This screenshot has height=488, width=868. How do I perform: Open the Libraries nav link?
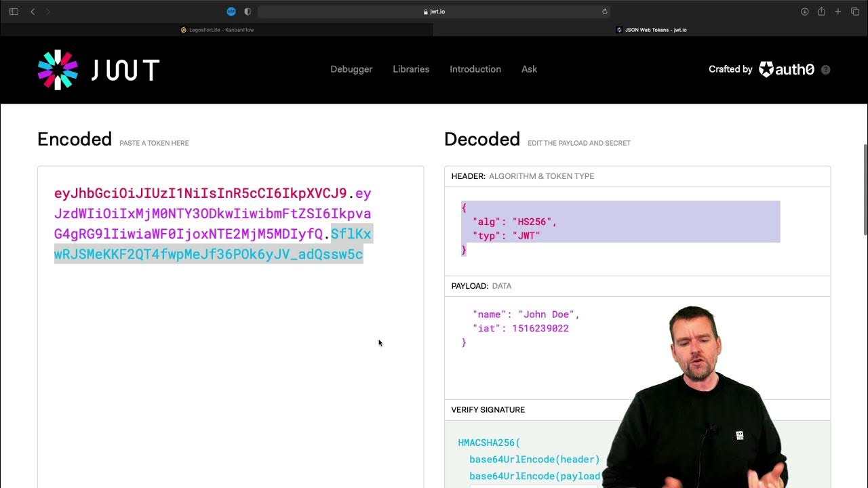pos(411,69)
